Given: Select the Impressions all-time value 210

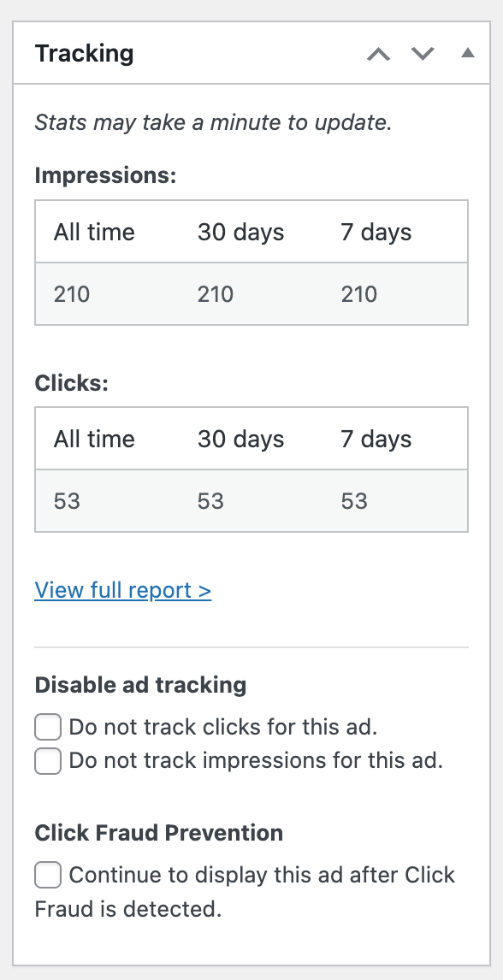Looking at the screenshot, I should (x=71, y=294).
